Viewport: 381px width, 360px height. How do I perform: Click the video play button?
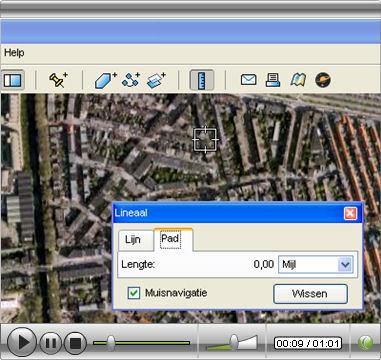[x=21, y=342]
